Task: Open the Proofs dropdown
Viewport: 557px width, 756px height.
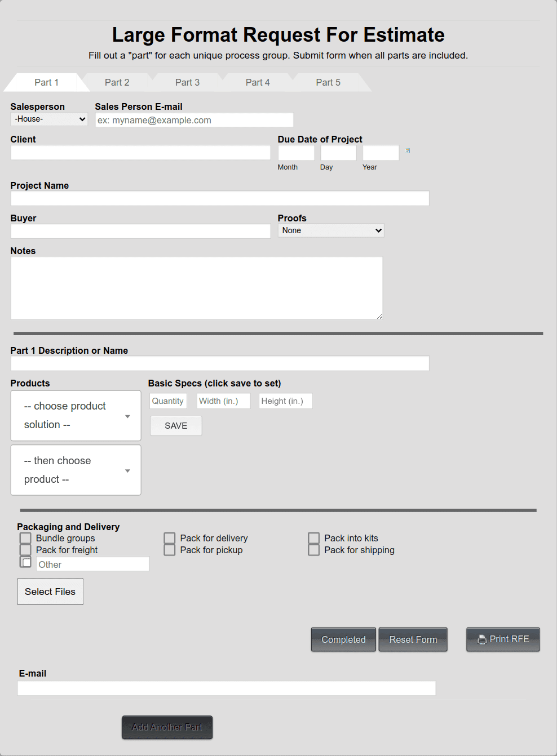Action: 331,230
